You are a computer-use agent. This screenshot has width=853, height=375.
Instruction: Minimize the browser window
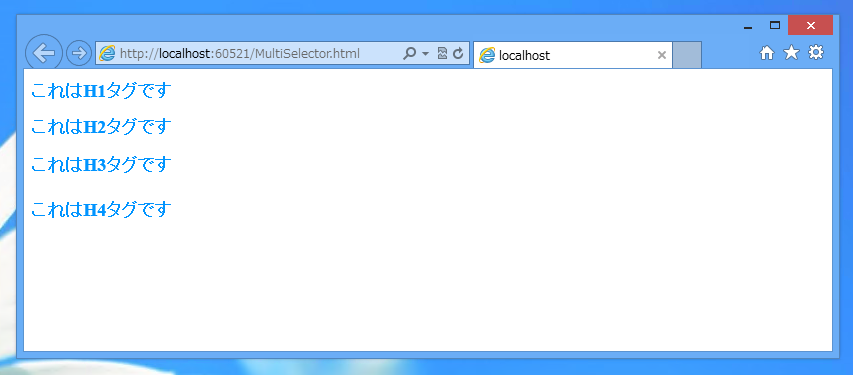click(748, 26)
